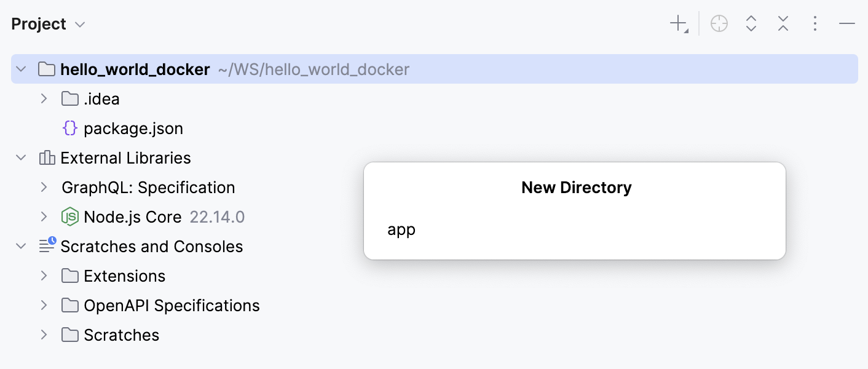Click the Collapse All icon
Screen dimensions: 868x369
pyautogui.click(x=783, y=23)
